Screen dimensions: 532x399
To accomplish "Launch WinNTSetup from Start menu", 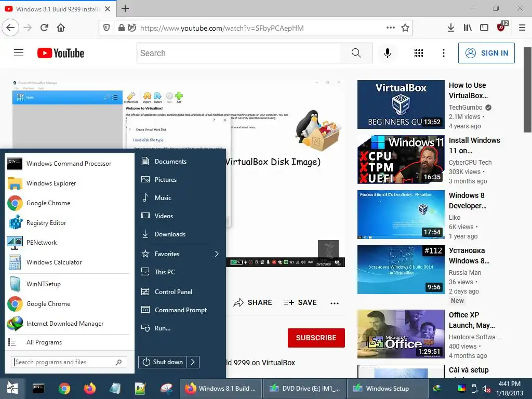I will point(69,284).
